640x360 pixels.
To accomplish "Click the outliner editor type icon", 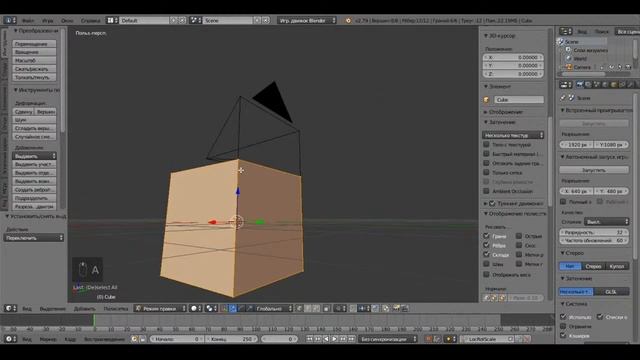I will tap(566, 31).
